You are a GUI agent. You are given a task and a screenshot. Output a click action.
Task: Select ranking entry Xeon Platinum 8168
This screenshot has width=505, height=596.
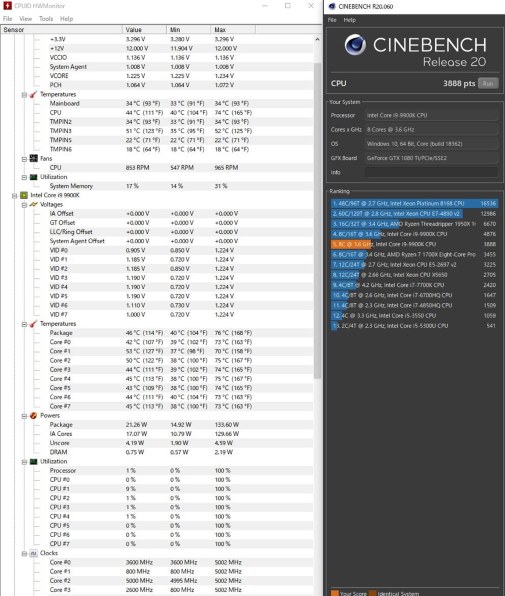(414, 203)
